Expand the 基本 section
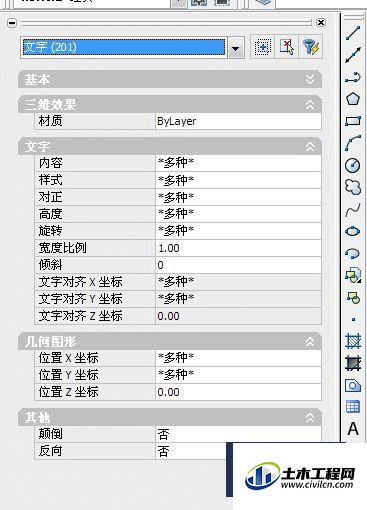367x510 pixels. (310, 79)
